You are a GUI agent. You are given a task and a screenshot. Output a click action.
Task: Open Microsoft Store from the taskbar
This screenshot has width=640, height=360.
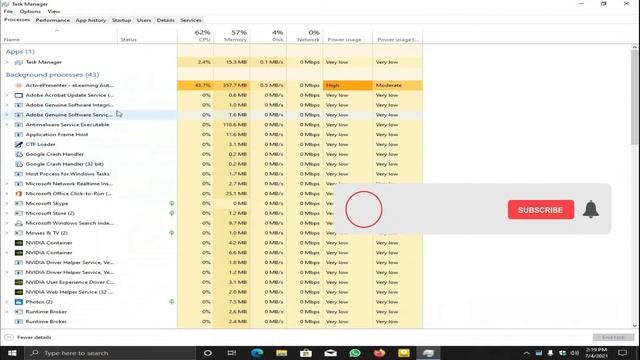[x=306, y=353]
